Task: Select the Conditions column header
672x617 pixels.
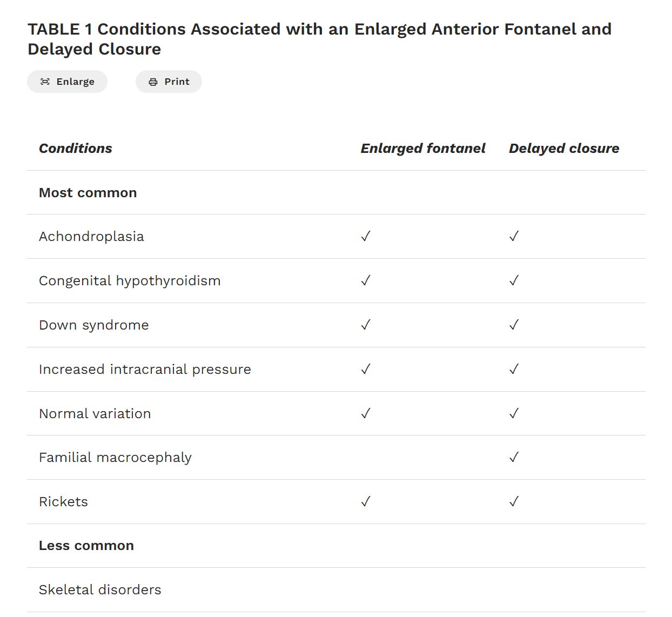Action: click(x=76, y=148)
